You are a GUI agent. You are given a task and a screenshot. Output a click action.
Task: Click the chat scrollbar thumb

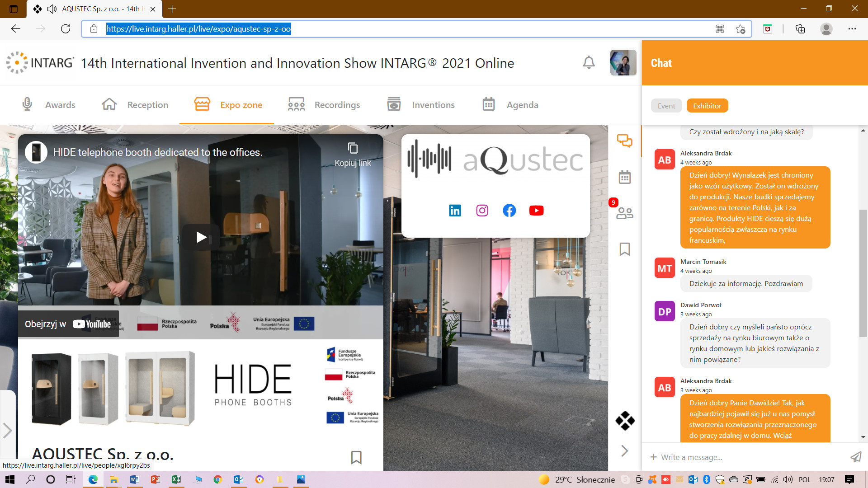pos(863,273)
